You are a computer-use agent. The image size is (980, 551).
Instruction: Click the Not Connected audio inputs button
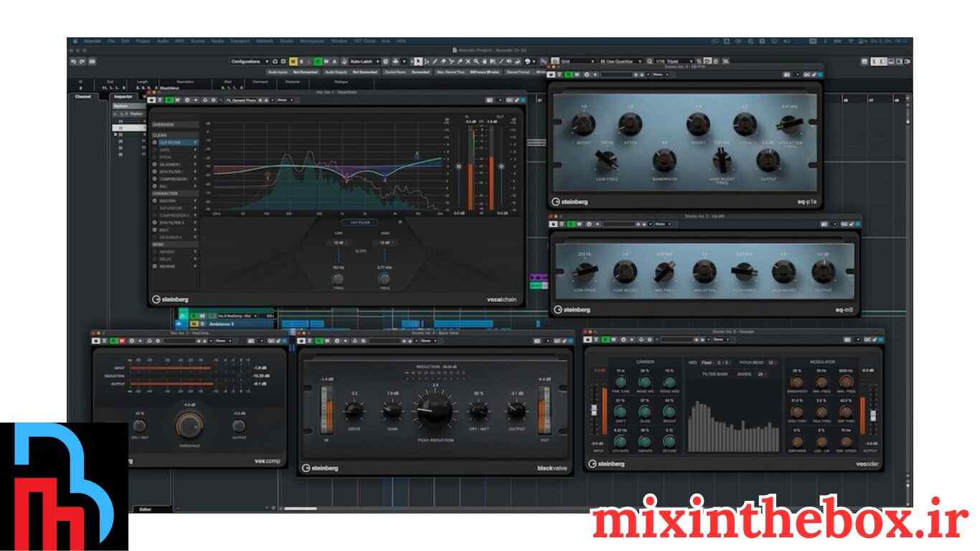306,72
